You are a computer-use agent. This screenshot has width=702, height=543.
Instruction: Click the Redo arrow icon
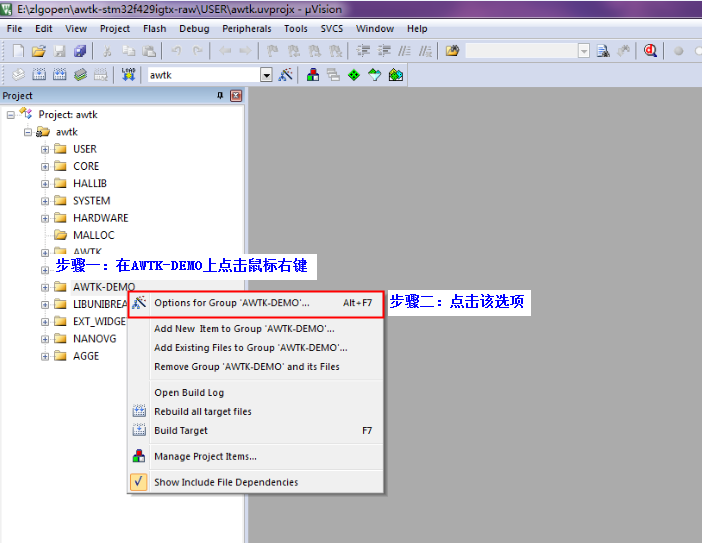pos(197,51)
